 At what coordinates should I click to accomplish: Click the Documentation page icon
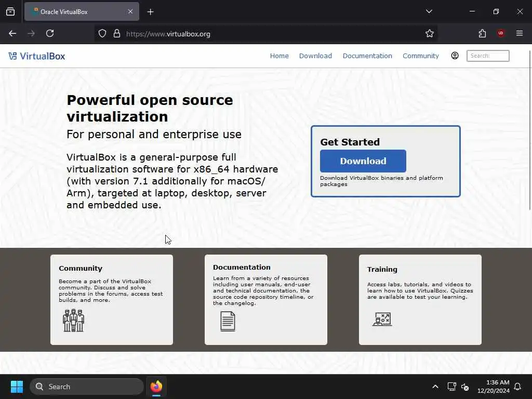coord(228,321)
